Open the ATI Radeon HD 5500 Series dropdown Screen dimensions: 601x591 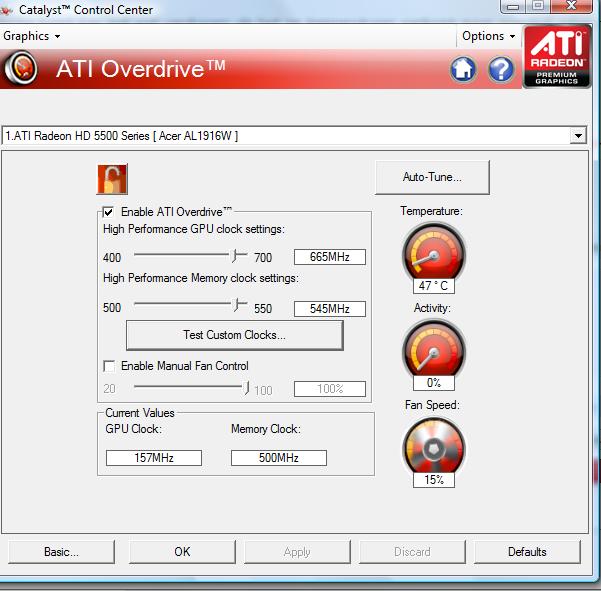coord(578,136)
